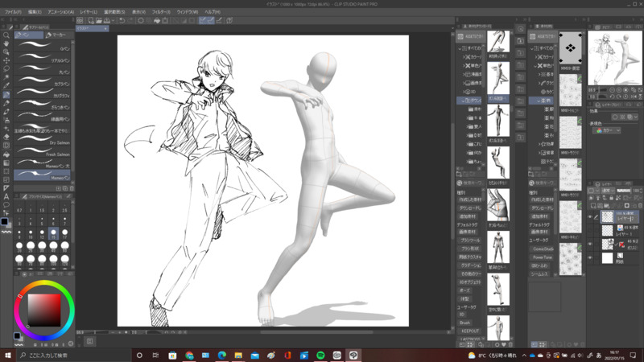The height and width of the screenshot is (362, 644).
Task: Click the KEEPOUT tag button
Action: 469,331
